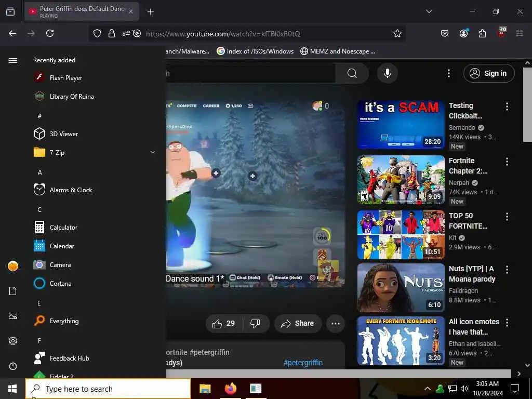Like the video thumbs up
532x399 pixels.
223,323
